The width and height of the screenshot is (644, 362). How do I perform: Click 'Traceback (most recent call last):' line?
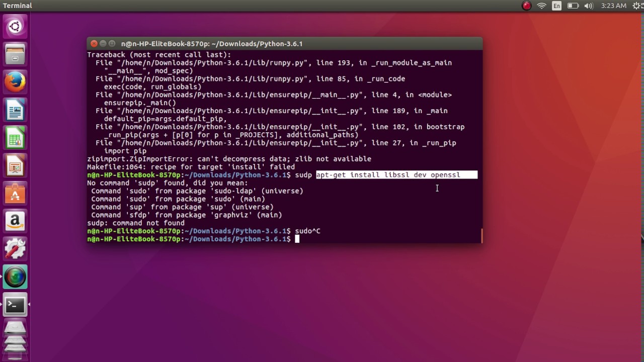click(x=159, y=55)
